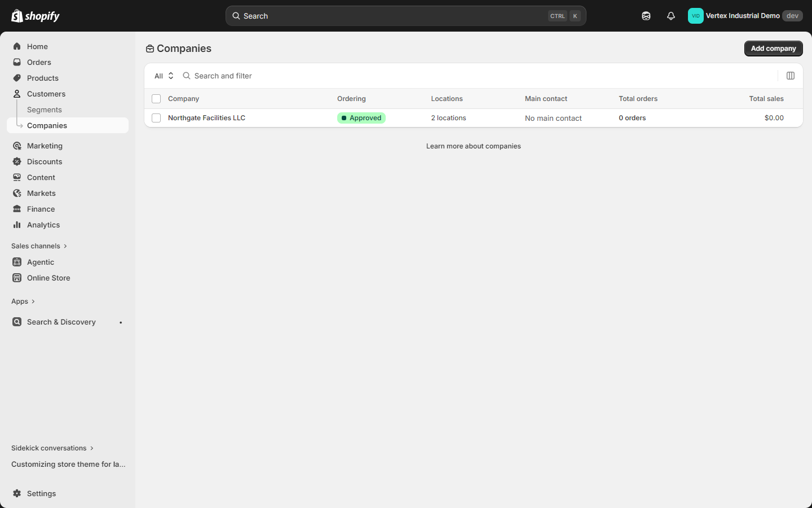Click the Agentic channel icon
812x508 pixels.
coord(17,262)
